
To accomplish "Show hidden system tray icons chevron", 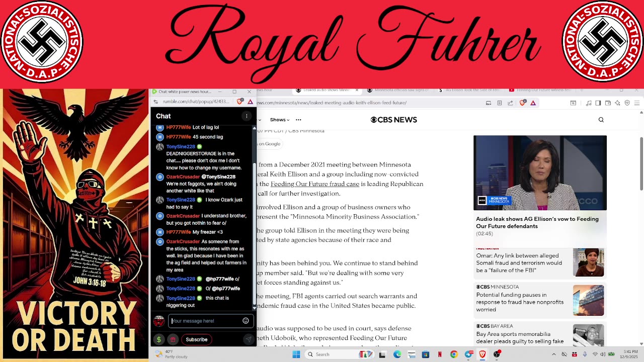I will click(x=554, y=354).
